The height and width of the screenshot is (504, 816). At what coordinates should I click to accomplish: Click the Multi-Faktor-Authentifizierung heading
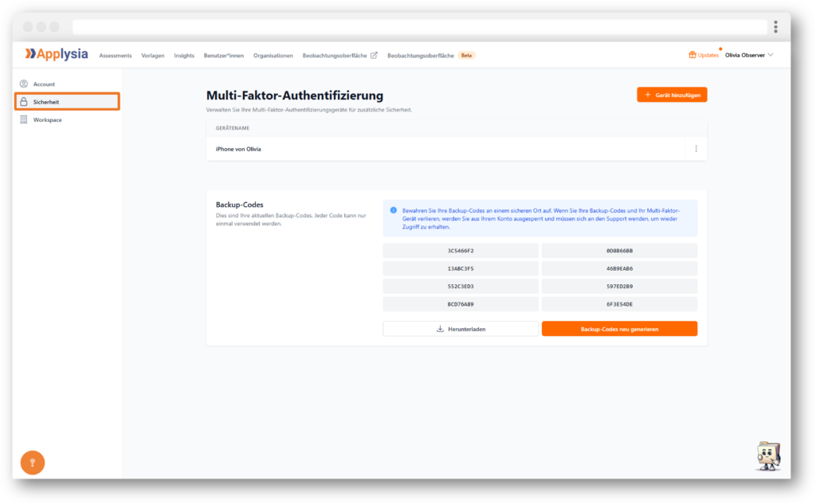pos(295,96)
